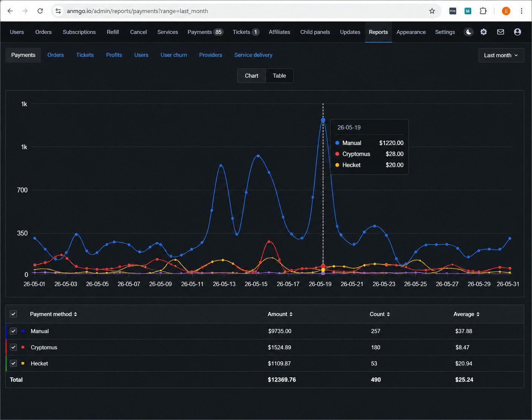Click the dark extension icon beside the star
The image size is (532, 420).
click(x=453, y=11)
